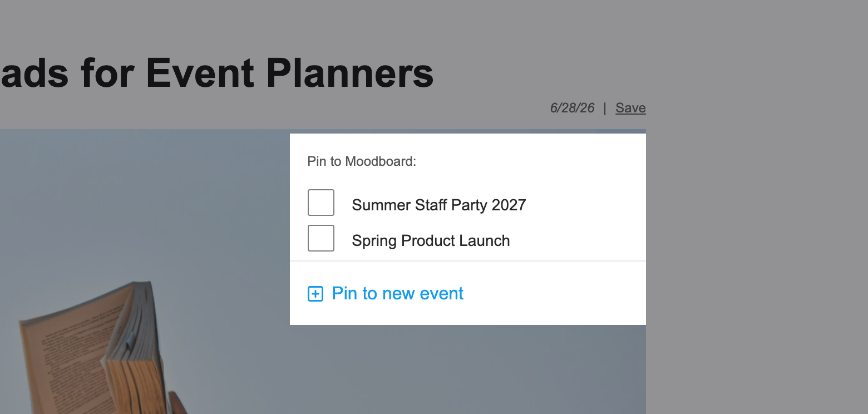Click the Save link near the date
Viewport: 868px width, 414px height.
630,108
